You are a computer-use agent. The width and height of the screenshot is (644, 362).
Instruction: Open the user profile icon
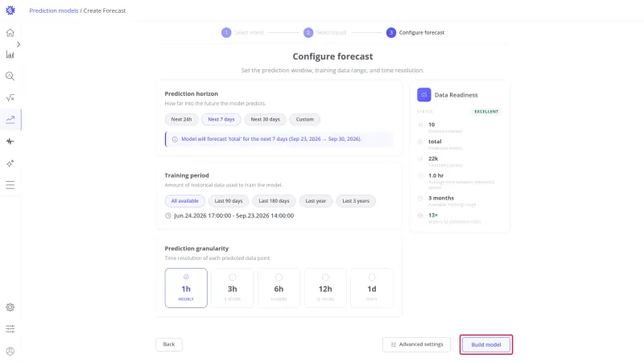(x=10, y=351)
